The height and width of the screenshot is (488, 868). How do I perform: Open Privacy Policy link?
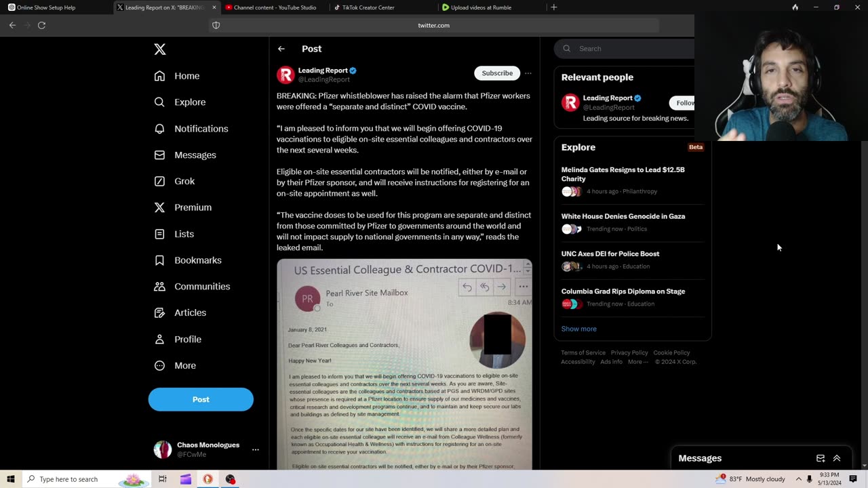[629, 353]
